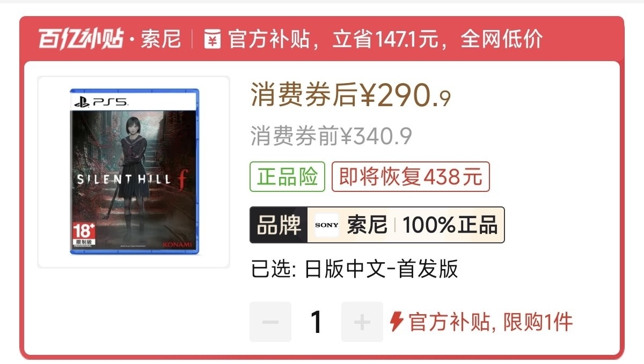
Task: Click the yen coupon icon in the banner
Action: [213, 39]
